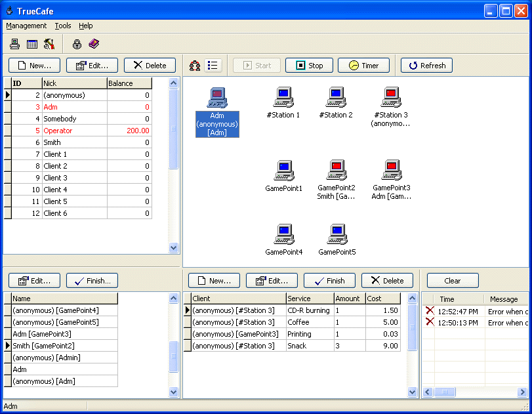Click scroll right arrow in messages panel
This screenshot has width=532, height=414.
pos(522,392)
